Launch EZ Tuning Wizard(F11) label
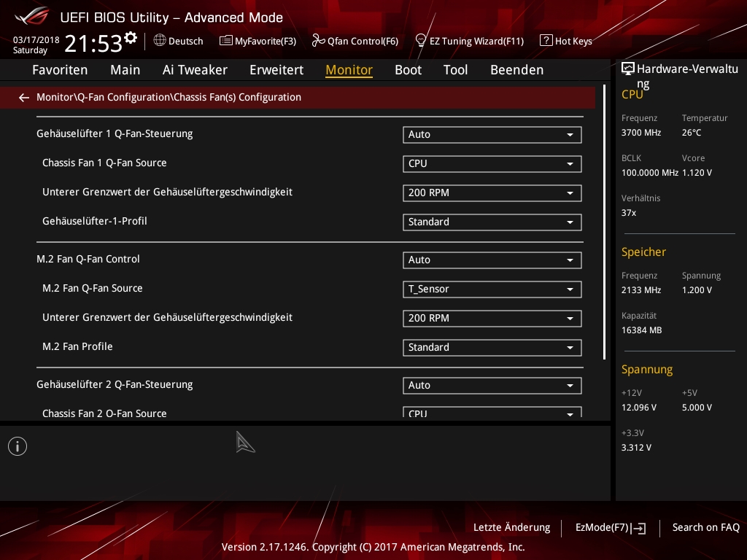747x560 pixels. click(476, 41)
